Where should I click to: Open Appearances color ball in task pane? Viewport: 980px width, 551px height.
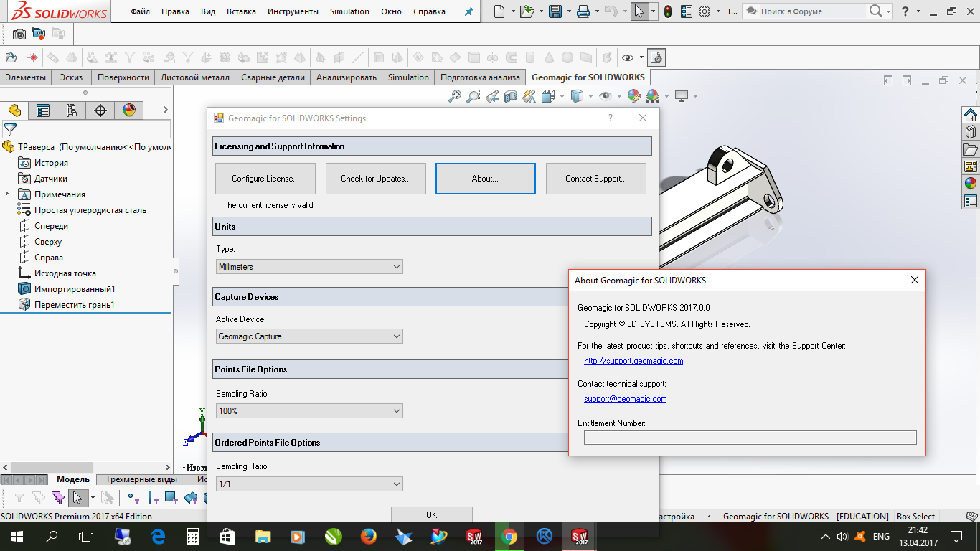pyautogui.click(x=971, y=183)
